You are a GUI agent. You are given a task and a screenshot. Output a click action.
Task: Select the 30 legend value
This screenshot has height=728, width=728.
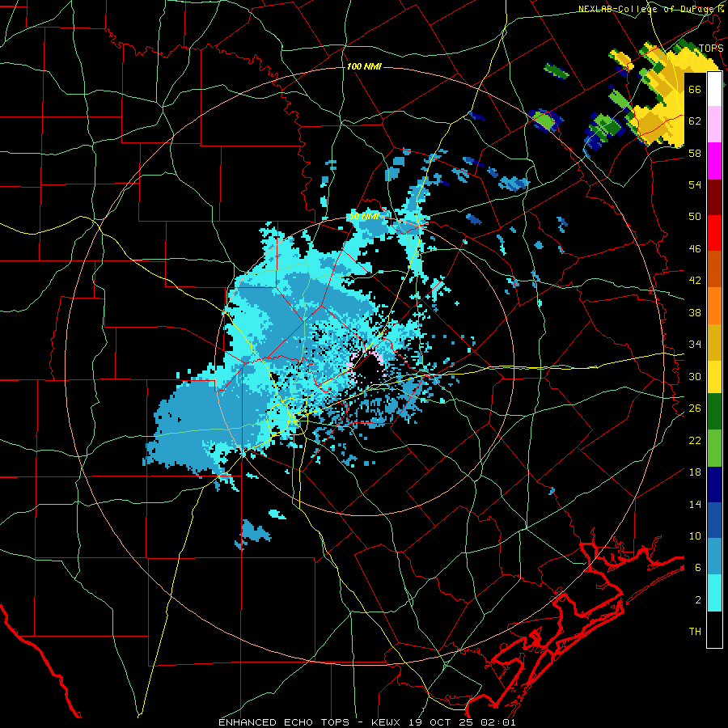pyautogui.click(x=695, y=376)
